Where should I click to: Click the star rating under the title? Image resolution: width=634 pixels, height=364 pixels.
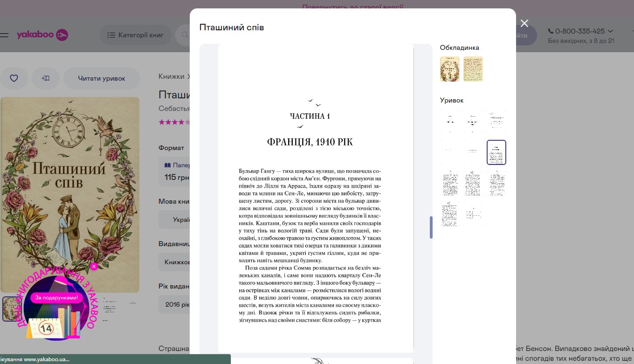(x=174, y=122)
